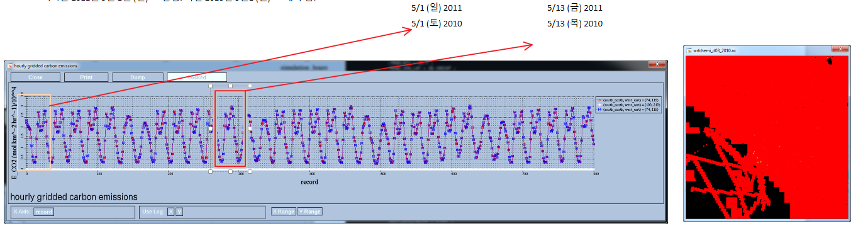Close the hourly gridded carbon emissions window
Screen dimensions: 868x233
(x=657, y=65)
